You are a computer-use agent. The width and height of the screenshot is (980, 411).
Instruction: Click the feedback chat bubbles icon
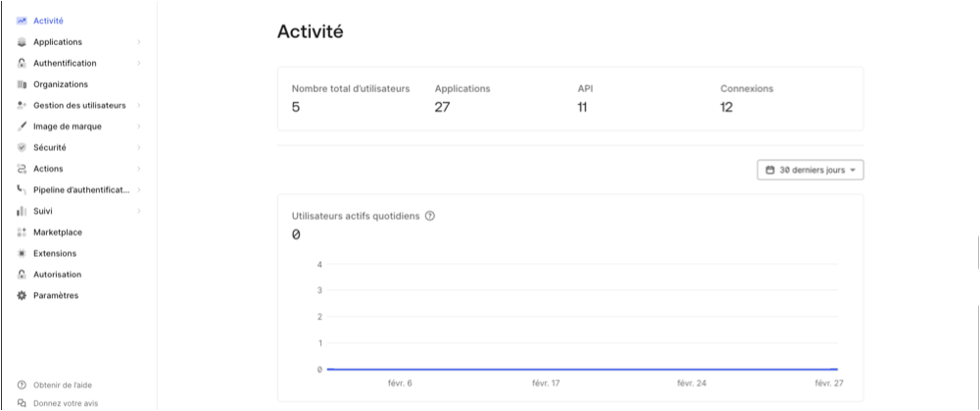pyautogui.click(x=22, y=403)
